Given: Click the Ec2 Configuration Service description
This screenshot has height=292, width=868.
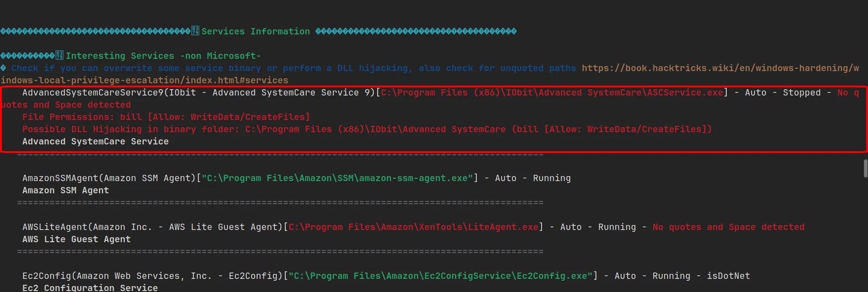Looking at the screenshot, I should pyautogui.click(x=90, y=287).
